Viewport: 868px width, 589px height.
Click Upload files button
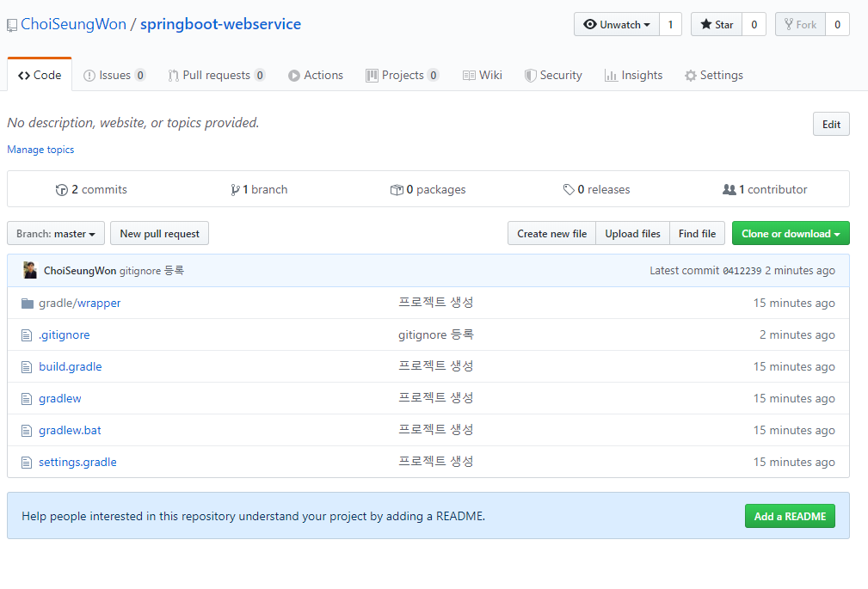(633, 234)
